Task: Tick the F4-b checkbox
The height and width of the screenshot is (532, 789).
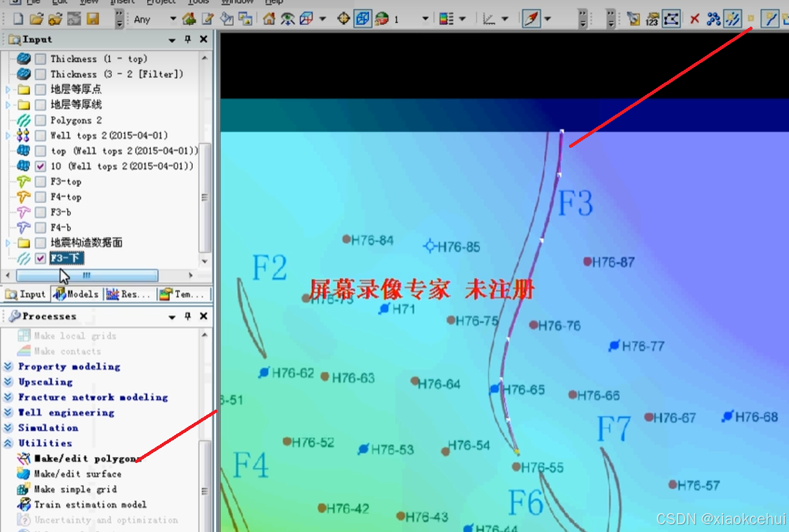Action: [x=40, y=227]
